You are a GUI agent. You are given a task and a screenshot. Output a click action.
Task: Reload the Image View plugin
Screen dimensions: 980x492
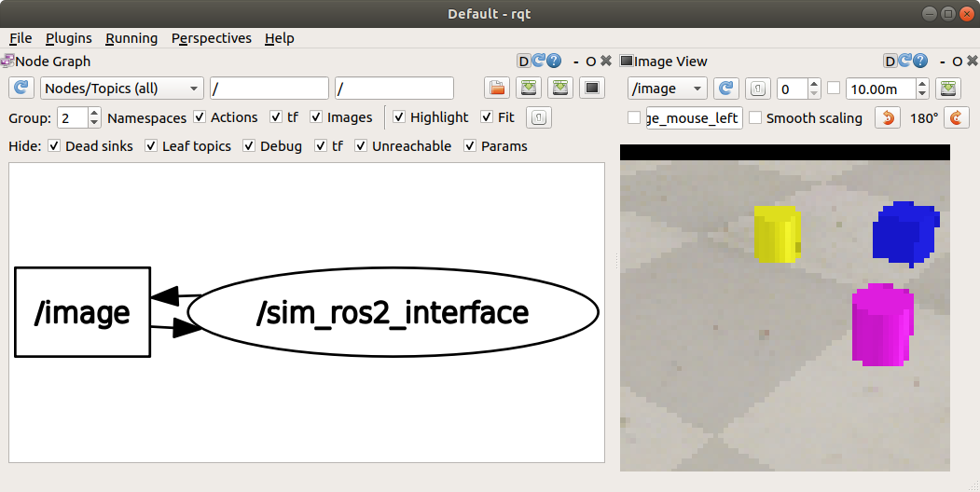tap(904, 61)
